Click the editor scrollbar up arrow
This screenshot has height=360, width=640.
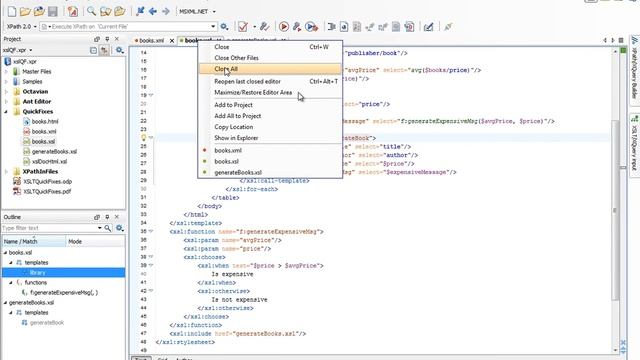point(615,52)
